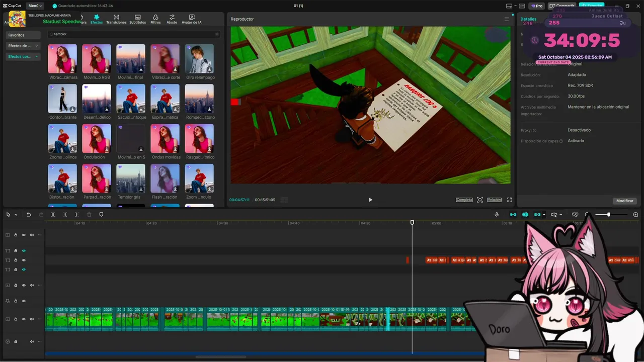Open the Avatar de IA tab
The width and height of the screenshot is (644, 362).
click(x=192, y=20)
